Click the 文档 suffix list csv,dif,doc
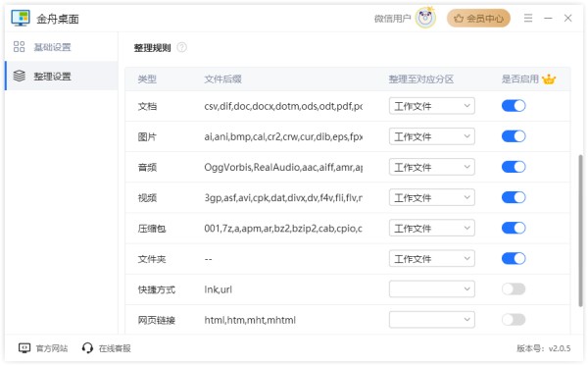 (283, 106)
